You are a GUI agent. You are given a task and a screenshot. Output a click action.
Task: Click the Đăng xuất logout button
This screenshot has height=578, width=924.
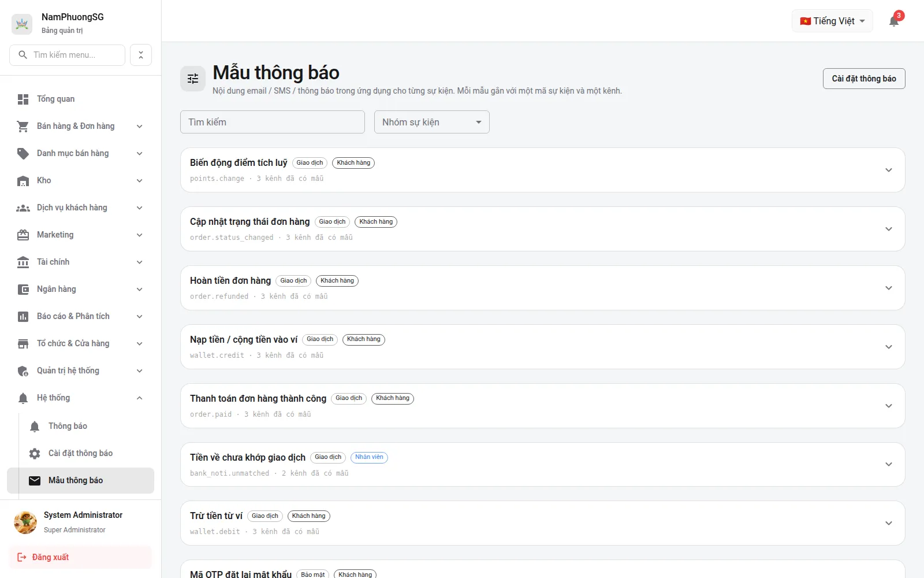click(x=80, y=557)
